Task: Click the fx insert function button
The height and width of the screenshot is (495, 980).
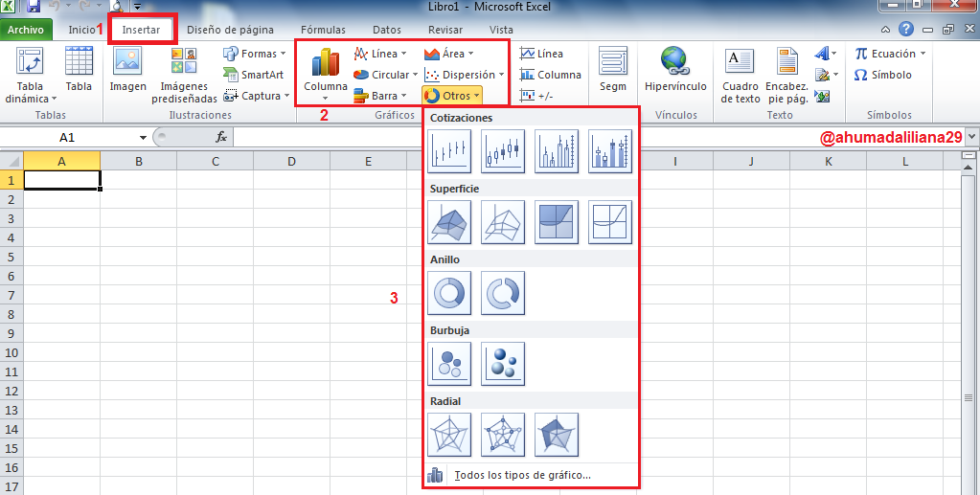Action: pos(221,137)
